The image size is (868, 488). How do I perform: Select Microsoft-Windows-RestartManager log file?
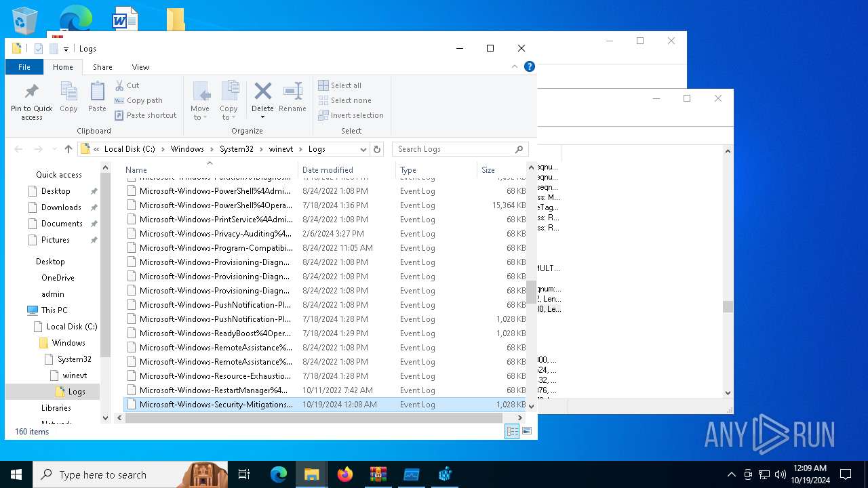(x=325, y=390)
